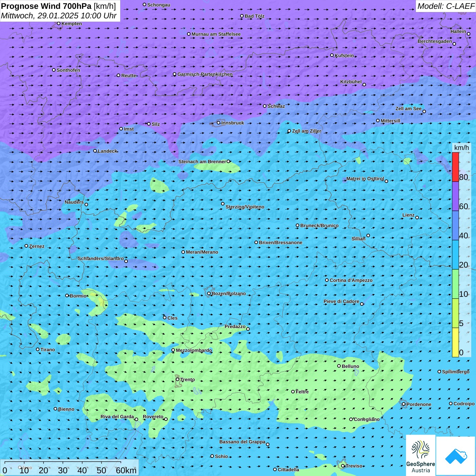
Task: Click the Kempten city marker dot
Action: pyautogui.click(x=58, y=23)
